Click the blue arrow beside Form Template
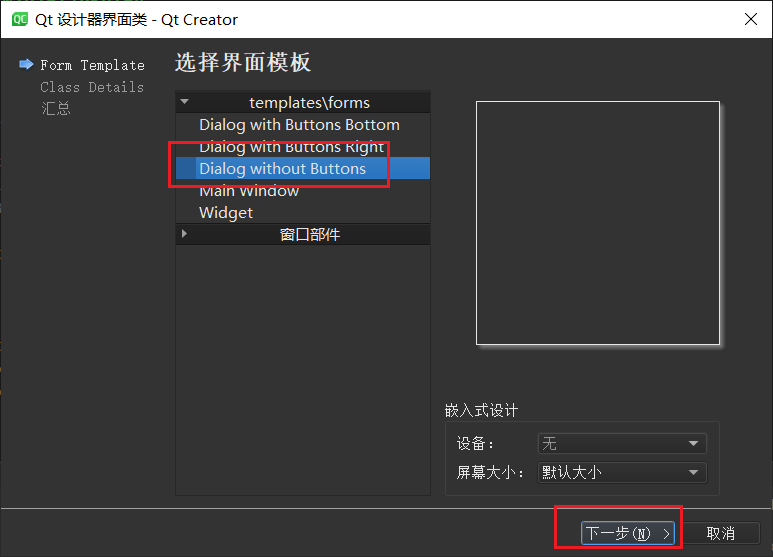 point(26,65)
